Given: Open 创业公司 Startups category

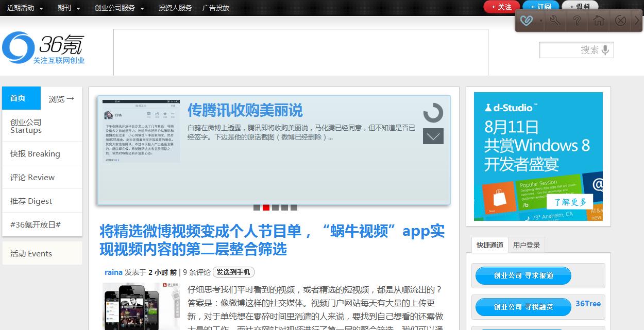Looking at the screenshot, I should (x=42, y=126).
